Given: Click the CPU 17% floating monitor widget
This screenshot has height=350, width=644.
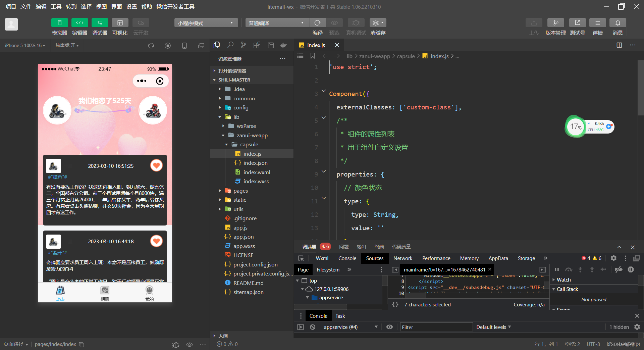Looking at the screenshot, I should (589, 127).
